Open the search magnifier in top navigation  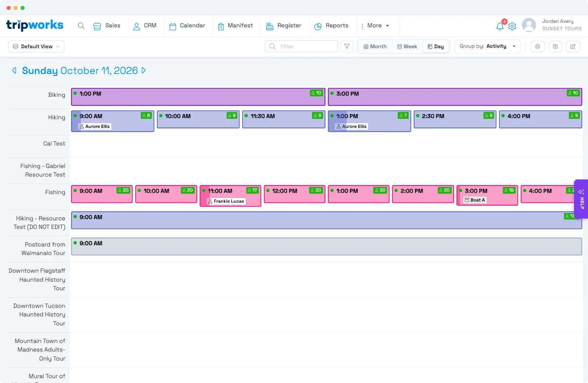click(x=81, y=26)
